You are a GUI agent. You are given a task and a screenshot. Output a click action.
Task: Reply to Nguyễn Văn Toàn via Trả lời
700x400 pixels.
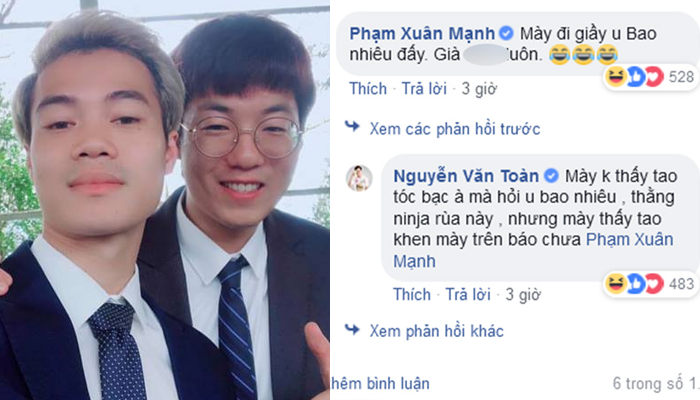coord(468,295)
